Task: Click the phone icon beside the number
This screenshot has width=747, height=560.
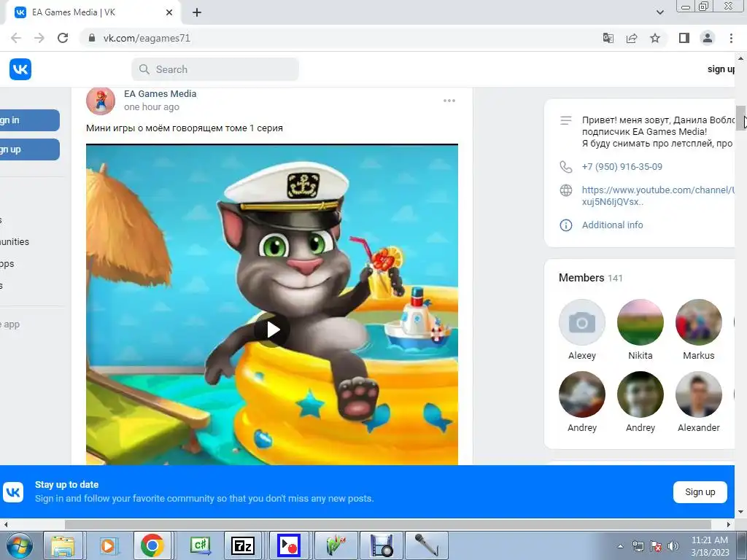Action: (x=565, y=167)
